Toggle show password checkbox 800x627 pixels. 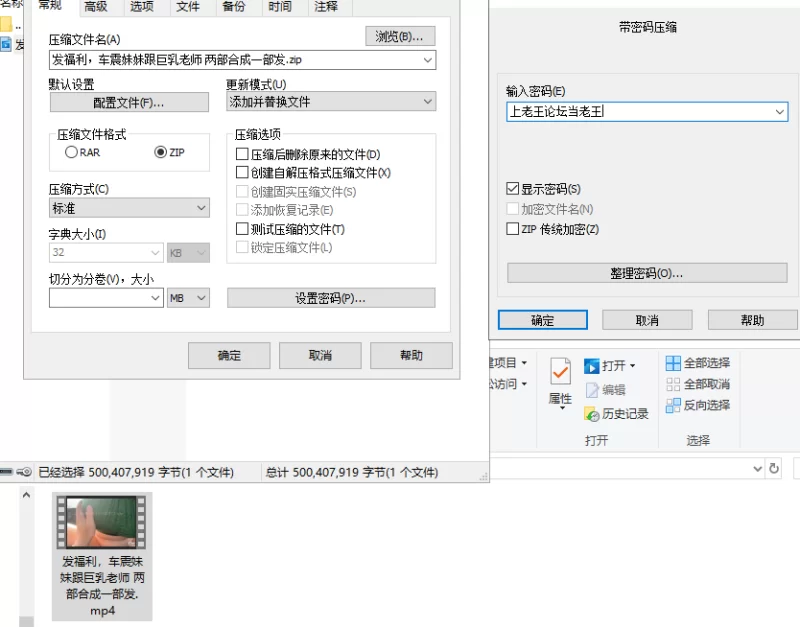coord(513,188)
